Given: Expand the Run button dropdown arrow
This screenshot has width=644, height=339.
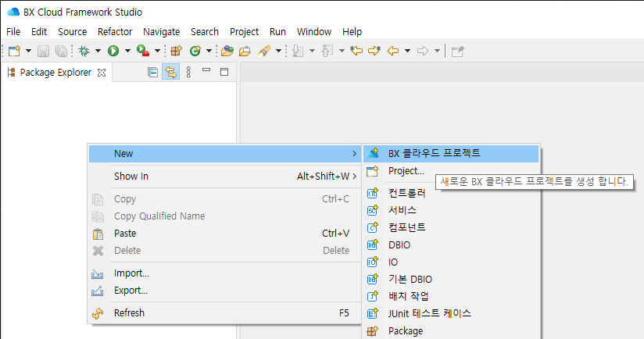Looking at the screenshot, I should (127, 51).
